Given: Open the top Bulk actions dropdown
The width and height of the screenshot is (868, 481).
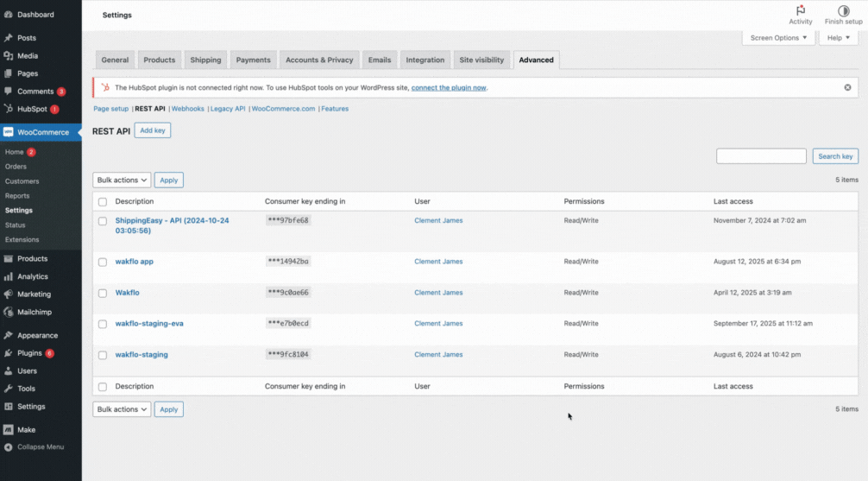Looking at the screenshot, I should click(x=122, y=180).
